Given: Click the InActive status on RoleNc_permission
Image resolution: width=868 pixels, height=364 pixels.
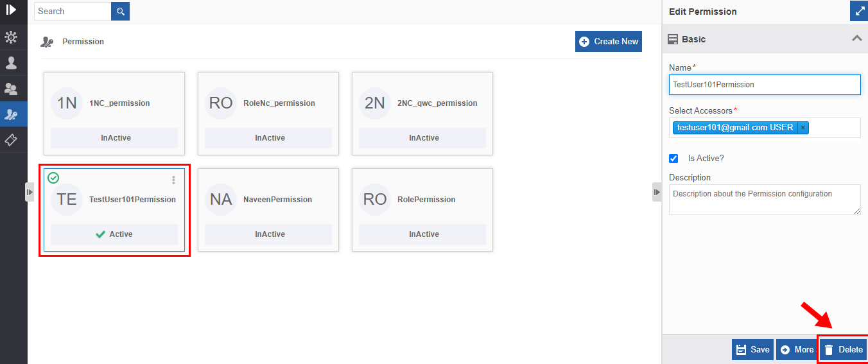Looking at the screenshot, I should click(x=268, y=138).
